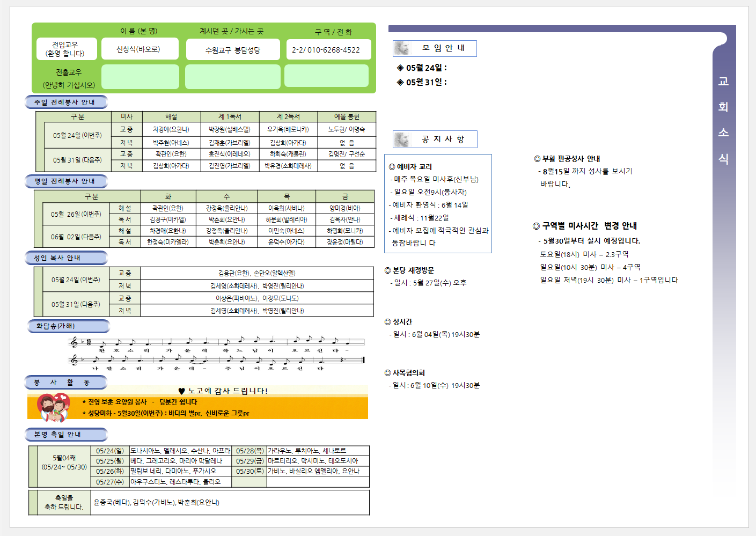756x536 pixels.
Task: Click the name 장운정(마틸다)
Action: pyautogui.click(x=345, y=242)
